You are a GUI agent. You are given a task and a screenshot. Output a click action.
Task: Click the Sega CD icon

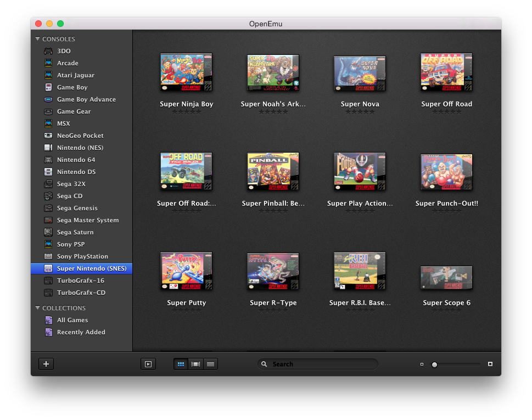(x=48, y=196)
